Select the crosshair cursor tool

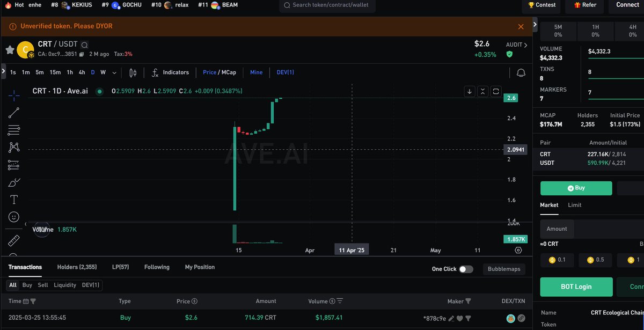point(14,96)
